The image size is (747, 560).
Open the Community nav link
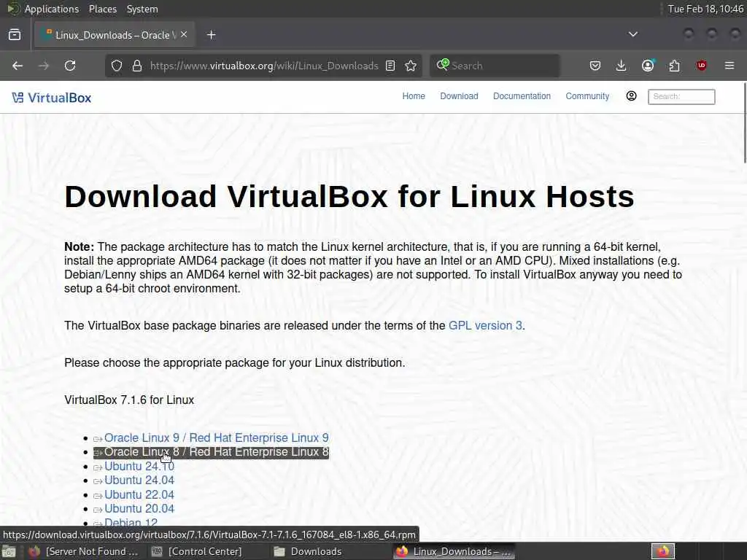(x=587, y=96)
